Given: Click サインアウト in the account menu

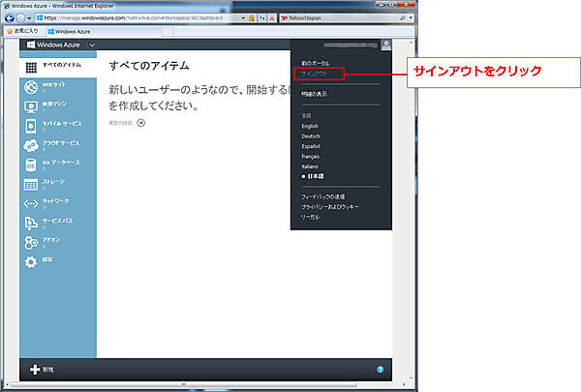Looking at the screenshot, I should 316,74.
